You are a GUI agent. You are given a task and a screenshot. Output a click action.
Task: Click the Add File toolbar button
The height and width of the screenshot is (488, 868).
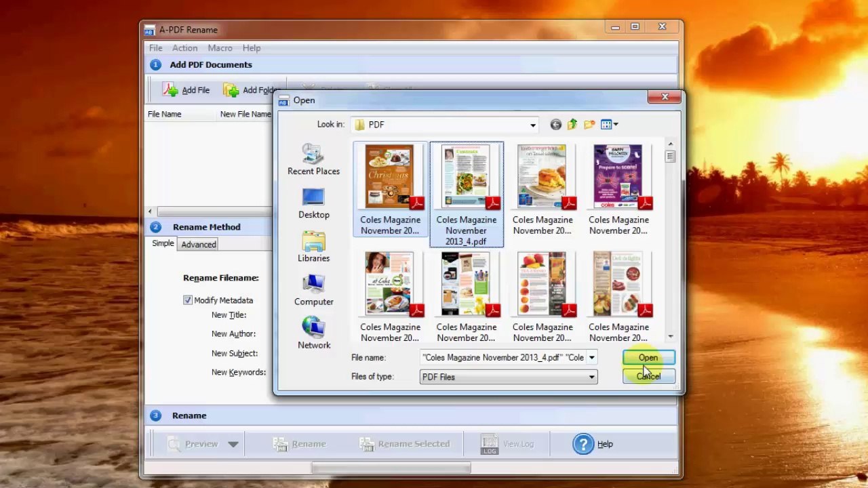pos(186,90)
